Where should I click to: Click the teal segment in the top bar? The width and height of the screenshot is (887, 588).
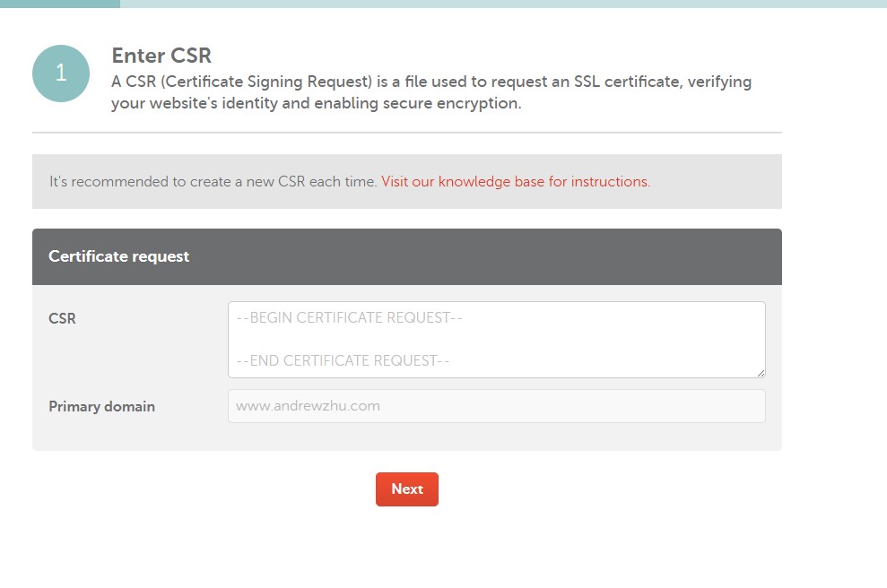pyautogui.click(x=58, y=4)
